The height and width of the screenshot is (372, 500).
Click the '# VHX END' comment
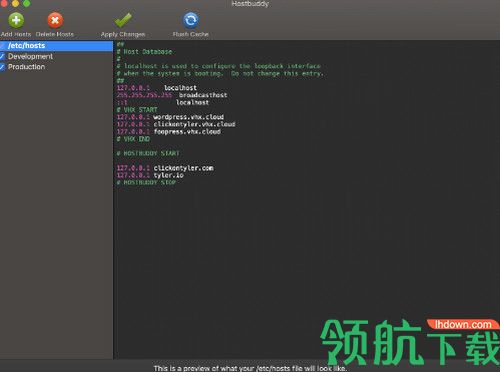tap(133, 139)
